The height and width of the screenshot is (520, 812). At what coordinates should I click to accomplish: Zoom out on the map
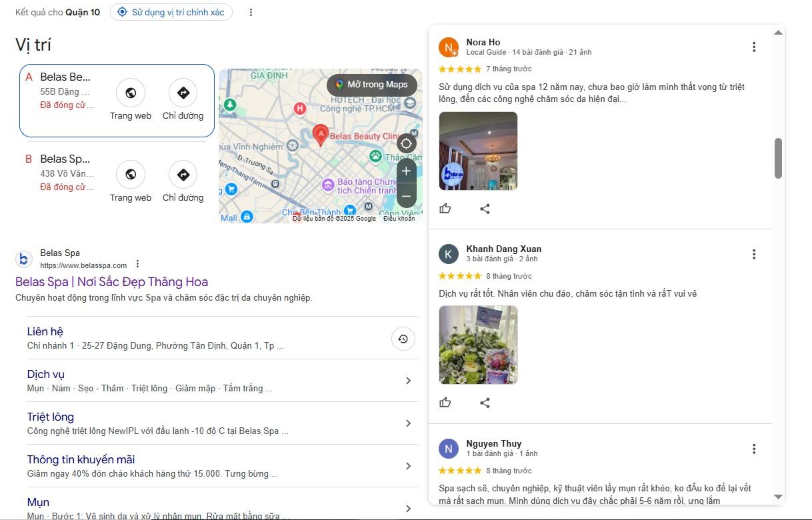click(x=406, y=196)
